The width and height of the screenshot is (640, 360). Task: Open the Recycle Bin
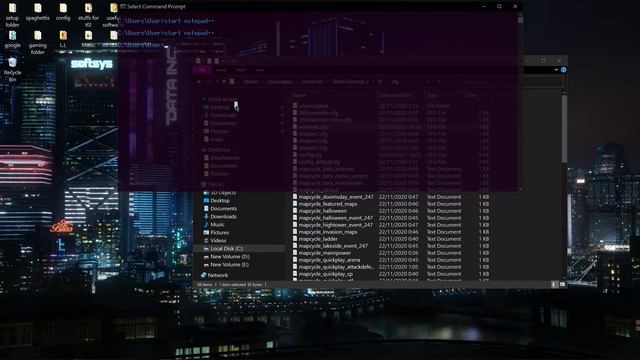[x=12, y=69]
